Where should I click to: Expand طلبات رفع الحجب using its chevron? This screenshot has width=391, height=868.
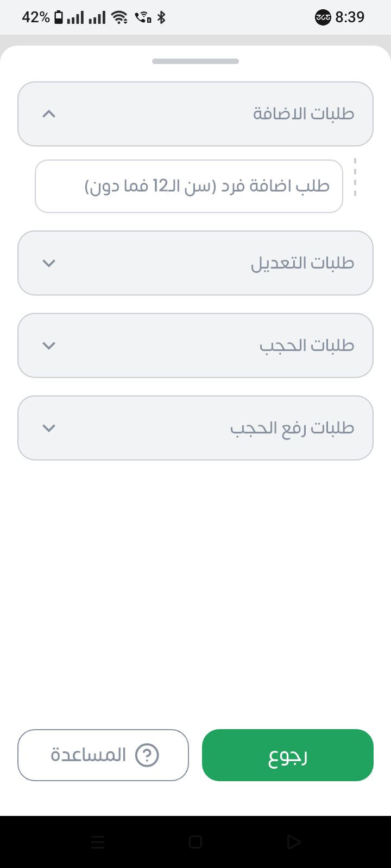coord(49,428)
